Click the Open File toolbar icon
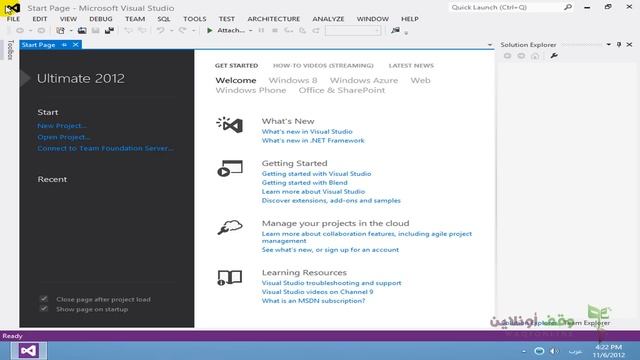 point(82,30)
